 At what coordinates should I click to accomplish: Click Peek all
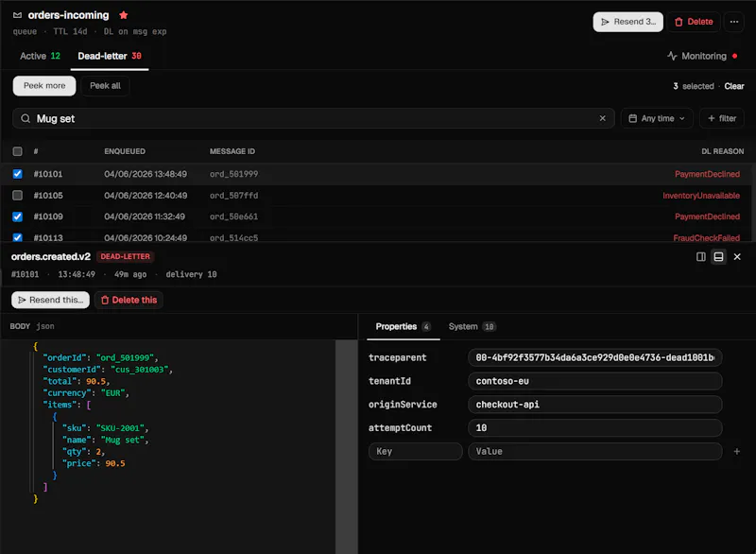point(105,86)
